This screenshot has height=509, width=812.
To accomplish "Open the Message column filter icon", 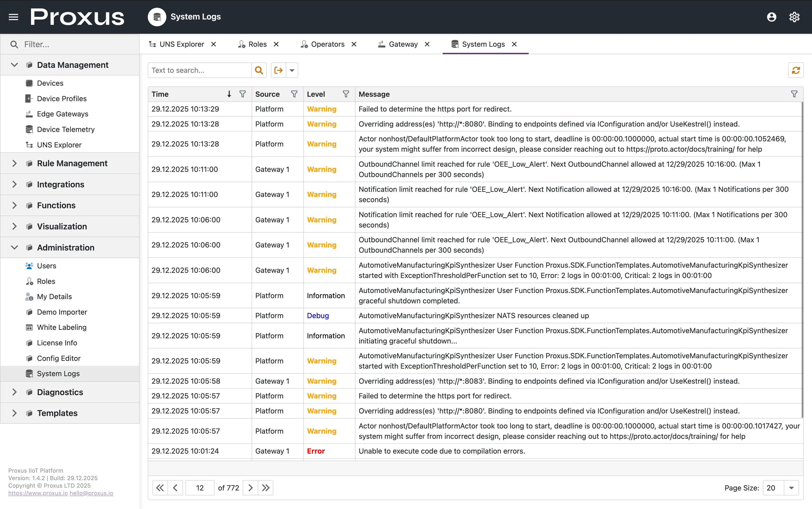I will click(794, 94).
